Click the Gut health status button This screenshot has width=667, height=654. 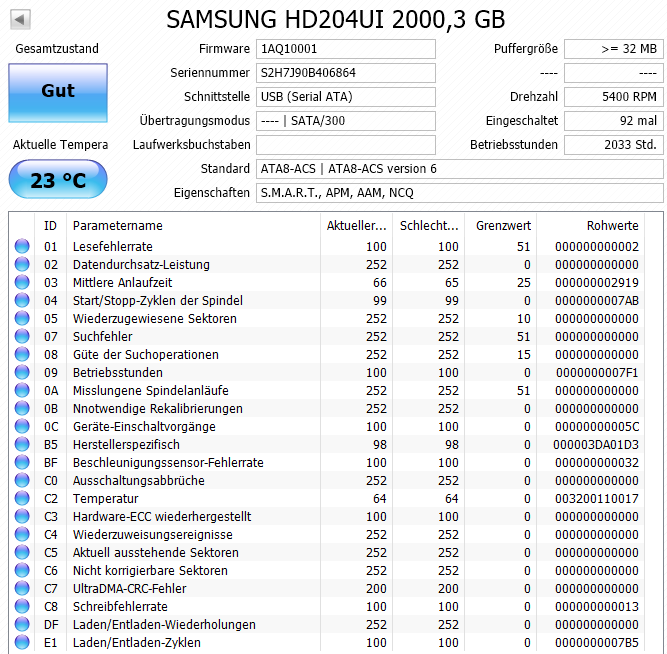[58, 93]
